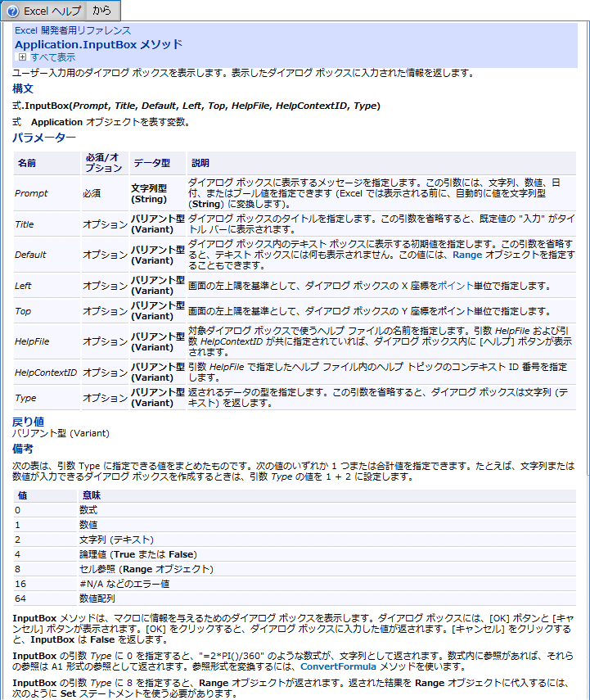The image size is (590, 700).
Task: Click the パラメーター section heading
Action: (43, 138)
